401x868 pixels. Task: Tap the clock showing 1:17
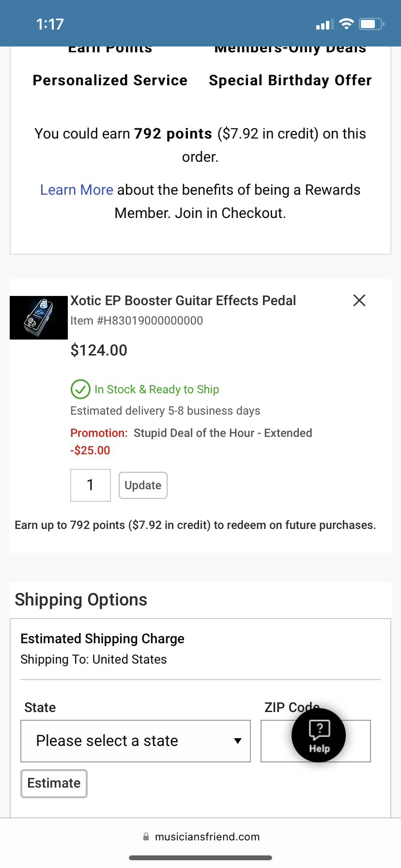point(50,24)
